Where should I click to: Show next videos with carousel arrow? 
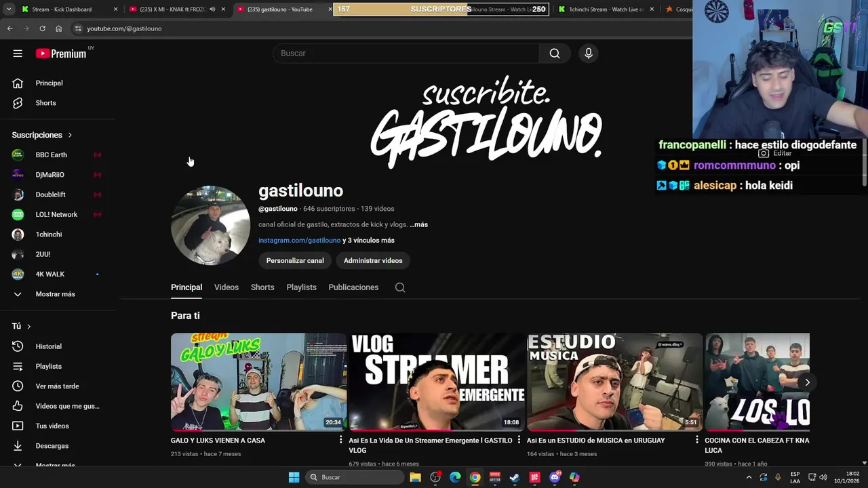pyautogui.click(x=807, y=382)
